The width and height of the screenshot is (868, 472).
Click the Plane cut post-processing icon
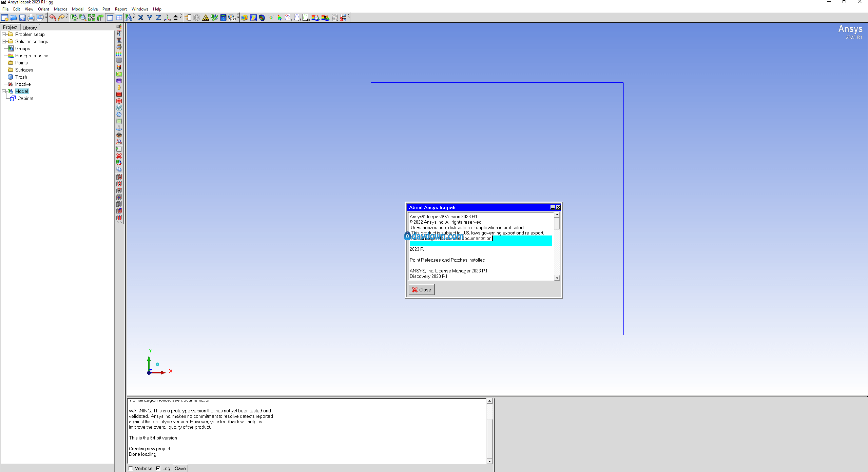pos(253,18)
